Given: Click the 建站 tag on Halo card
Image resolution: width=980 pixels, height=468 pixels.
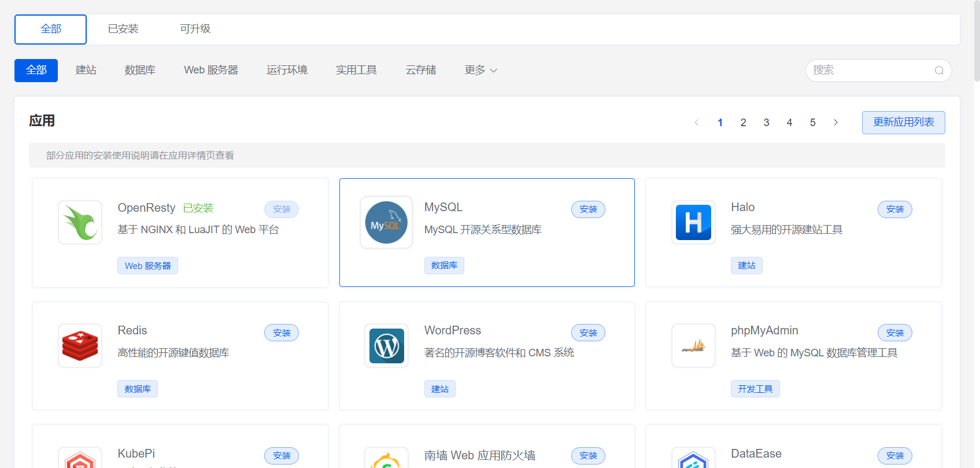Looking at the screenshot, I should (746, 266).
